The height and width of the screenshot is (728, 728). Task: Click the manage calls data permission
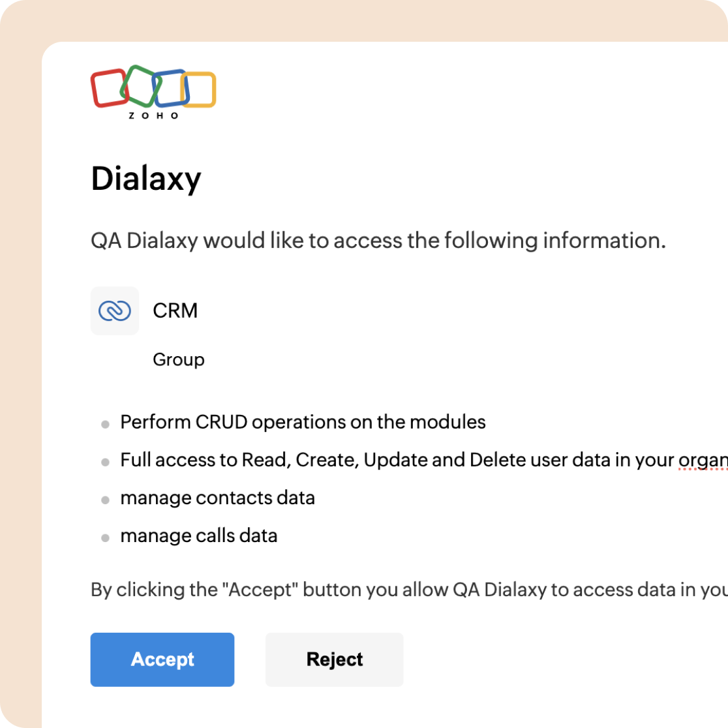[199, 536]
